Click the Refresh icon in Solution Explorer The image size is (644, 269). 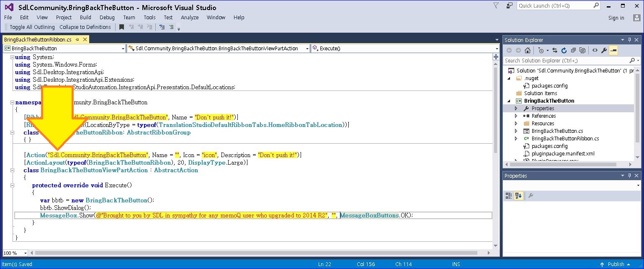(x=564, y=50)
